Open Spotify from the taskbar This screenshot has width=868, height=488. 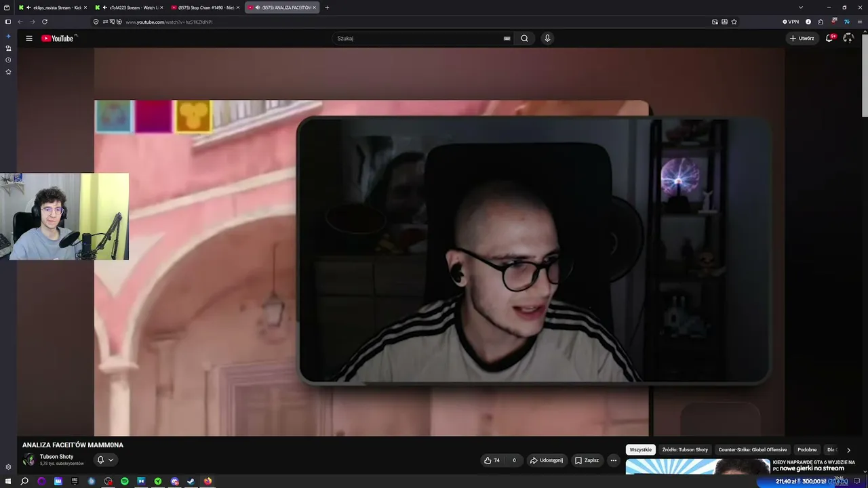[125, 481]
